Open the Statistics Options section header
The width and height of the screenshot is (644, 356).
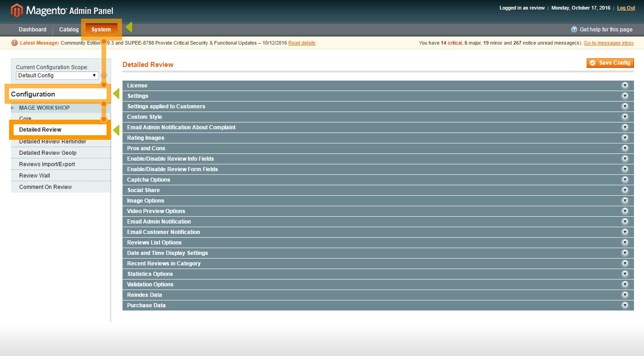pos(378,274)
